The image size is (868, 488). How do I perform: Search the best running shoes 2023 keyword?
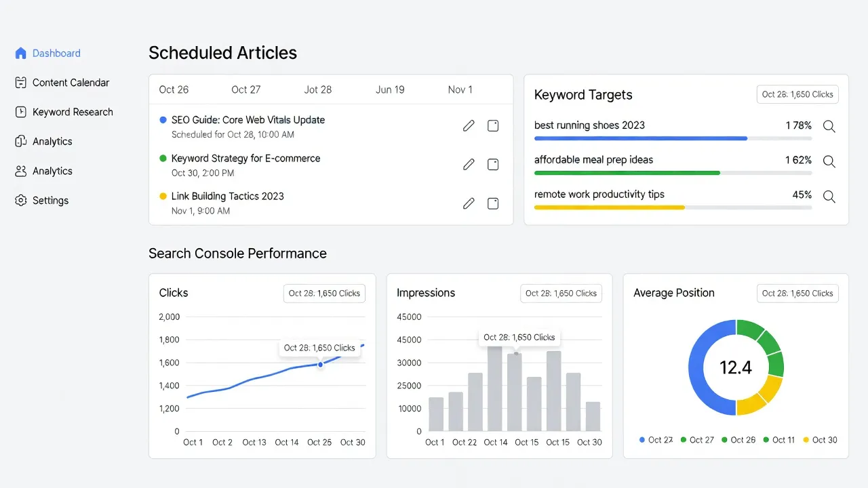pyautogui.click(x=829, y=126)
